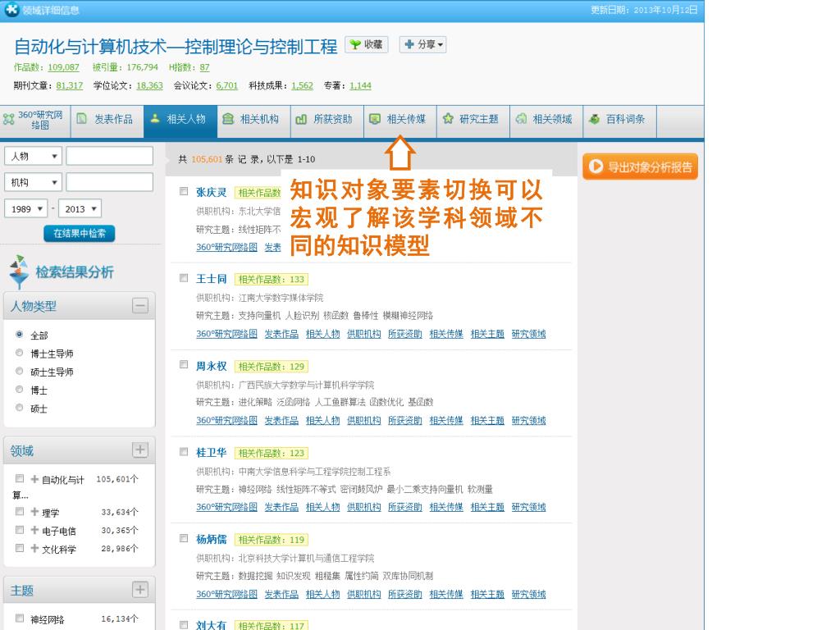Click the 机构 search text field
The height and width of the screenshot is (630, 840).
tap(110, 182)
